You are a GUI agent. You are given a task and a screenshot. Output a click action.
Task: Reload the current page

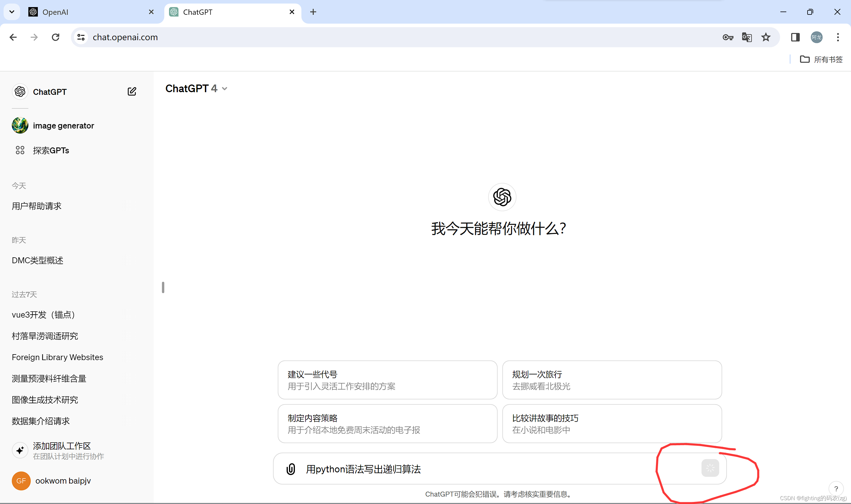click(x=55, y=37)
